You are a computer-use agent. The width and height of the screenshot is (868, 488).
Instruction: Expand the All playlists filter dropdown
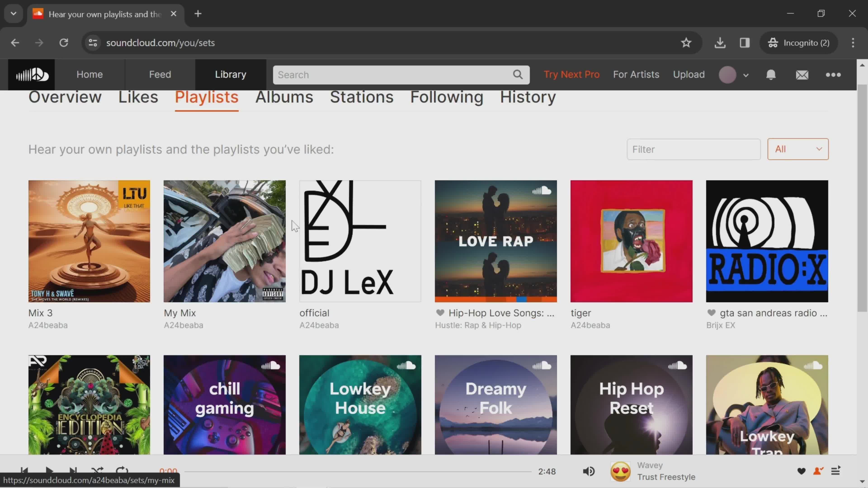798,149
